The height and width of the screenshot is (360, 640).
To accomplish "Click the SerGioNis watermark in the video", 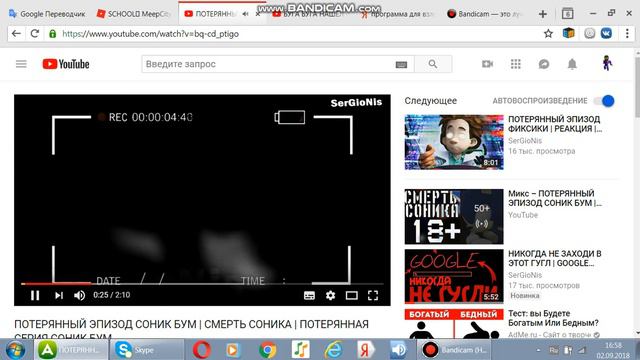I will pos(356,103).
